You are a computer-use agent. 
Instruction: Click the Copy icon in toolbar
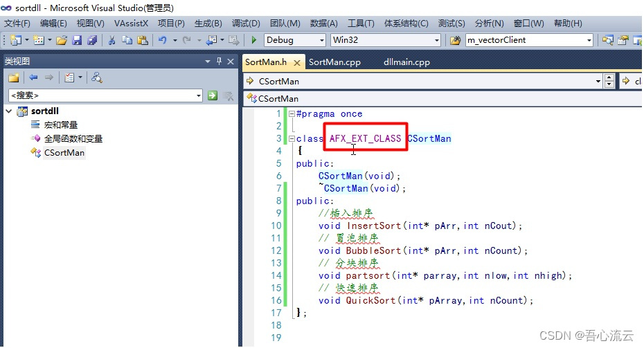(x=127, y=40)
